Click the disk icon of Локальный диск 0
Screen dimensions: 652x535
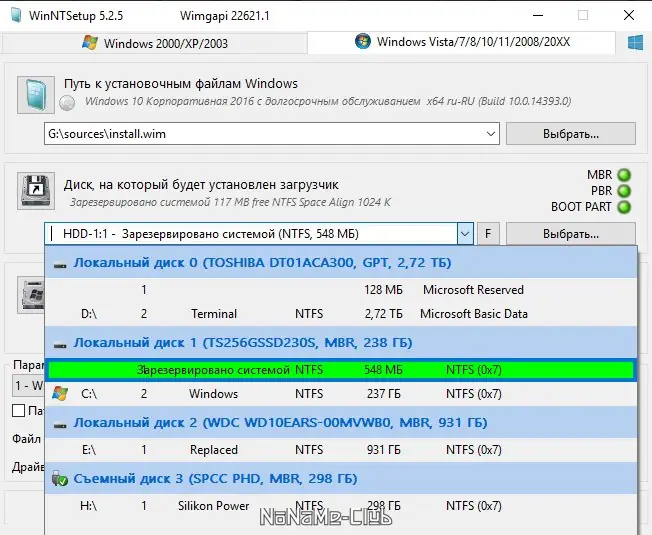click(60, 264)
